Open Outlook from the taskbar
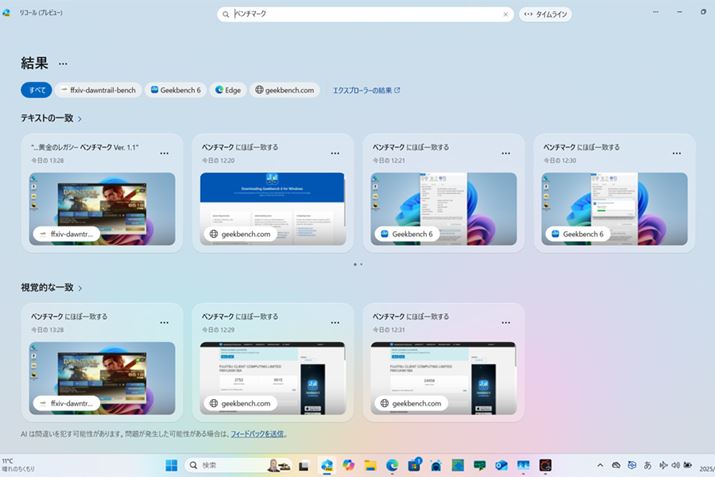This screenshot has width=715, height=477. point(501,465)
